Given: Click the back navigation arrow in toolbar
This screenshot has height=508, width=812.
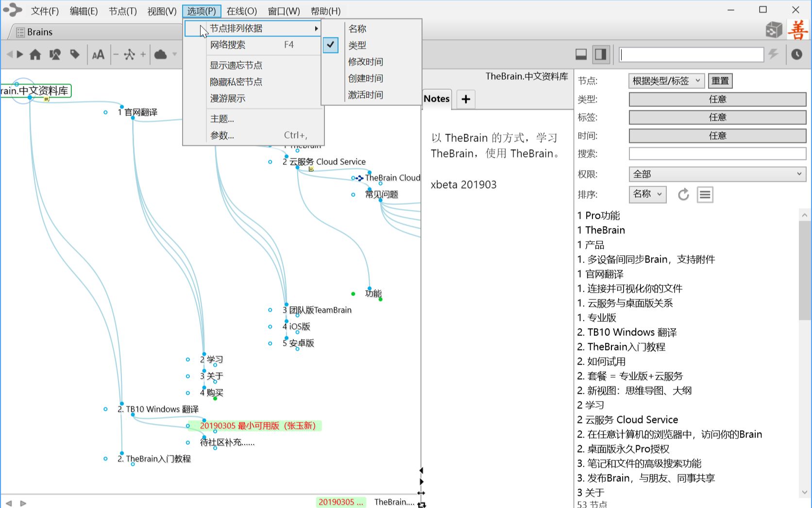Looking at the screenshot, I should [9, 54].
